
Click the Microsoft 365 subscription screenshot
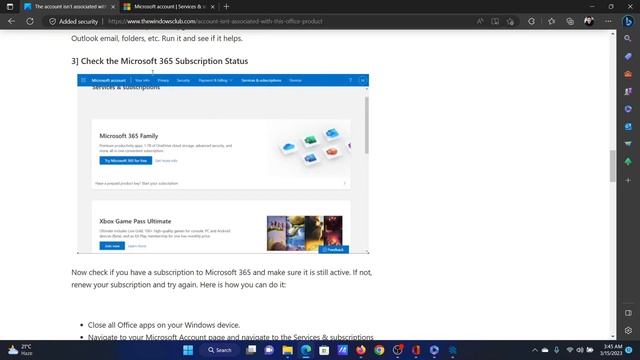pyautogui.click(x=223, y=164)
